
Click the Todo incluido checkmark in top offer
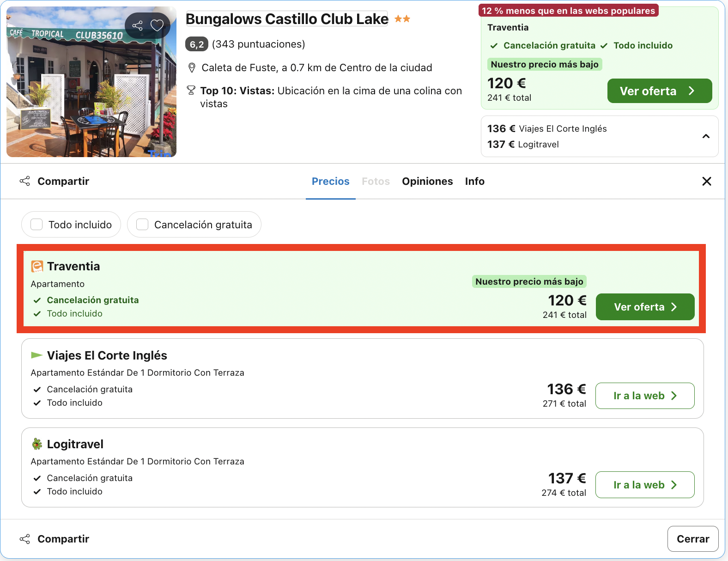pos(604,46)
